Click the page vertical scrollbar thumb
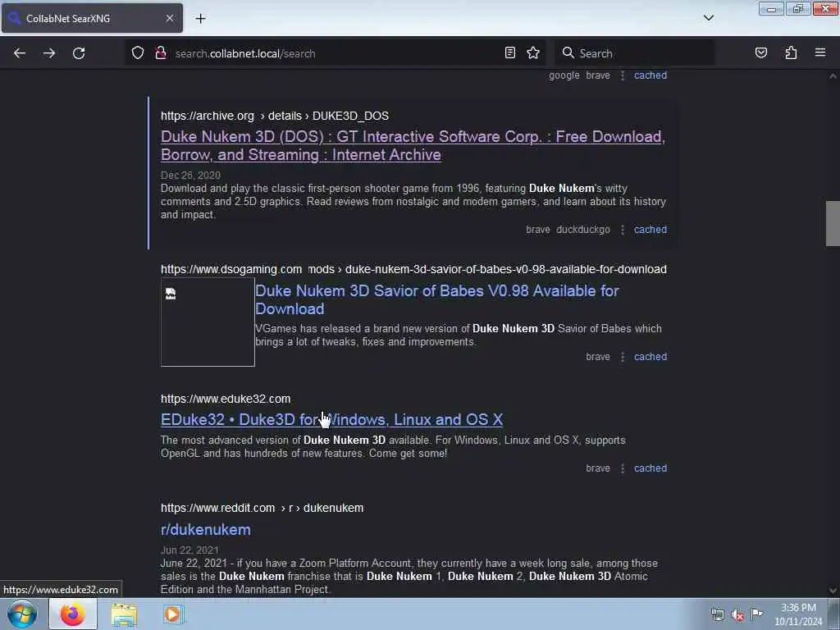Screen dimensions: 840x630 [x=833, y=223]
